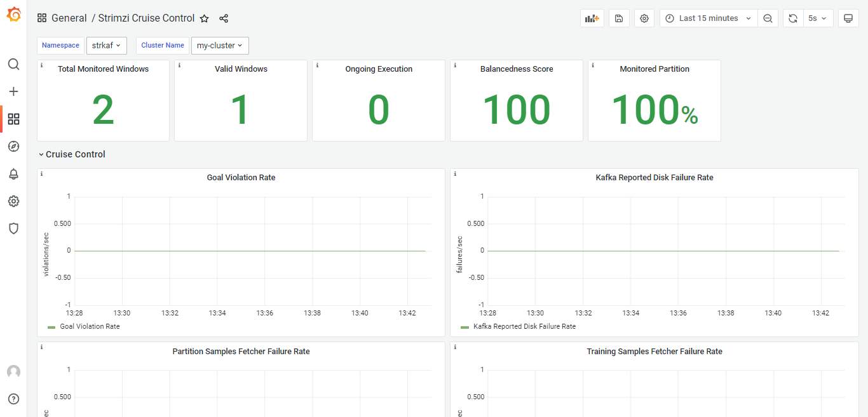Open the Alerting bell icon
This screenshot has height=417, width=868.
13,174
